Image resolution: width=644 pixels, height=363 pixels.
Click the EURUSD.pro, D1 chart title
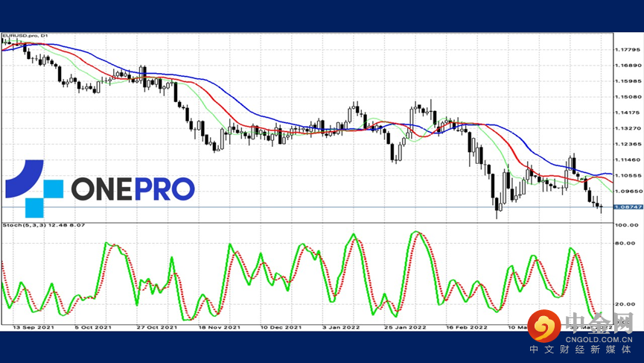pos(26,37)
